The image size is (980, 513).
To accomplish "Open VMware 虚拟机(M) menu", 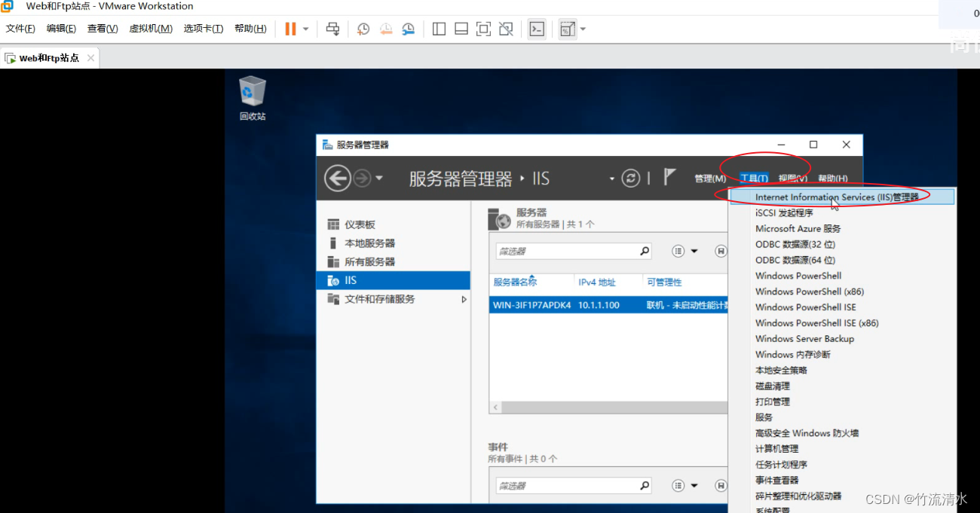I will (151, 29).
